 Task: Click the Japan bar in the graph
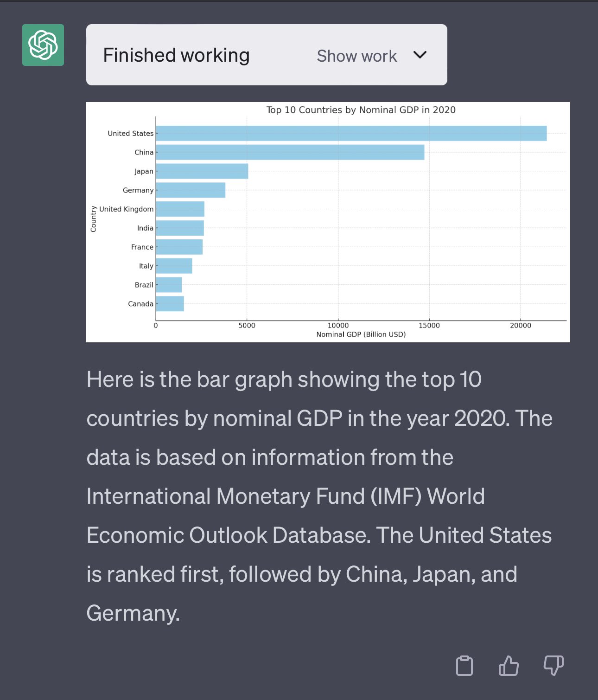(x=202, y=171)
